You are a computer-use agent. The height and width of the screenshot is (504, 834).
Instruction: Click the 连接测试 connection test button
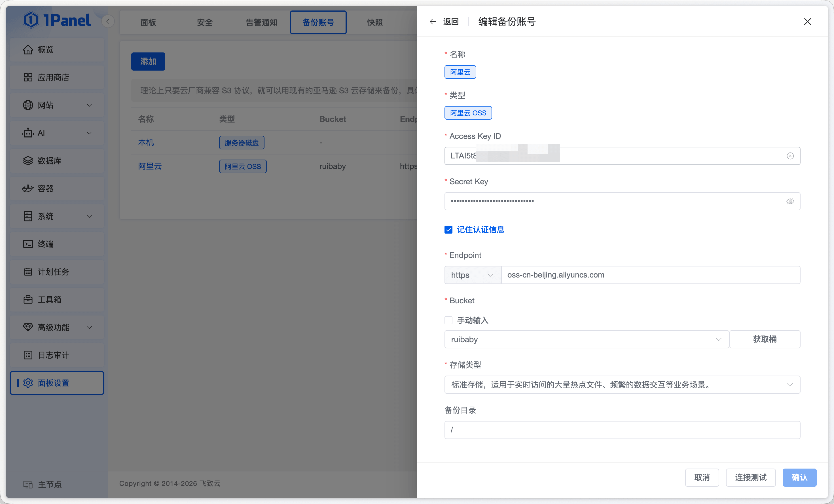(750, 477)
